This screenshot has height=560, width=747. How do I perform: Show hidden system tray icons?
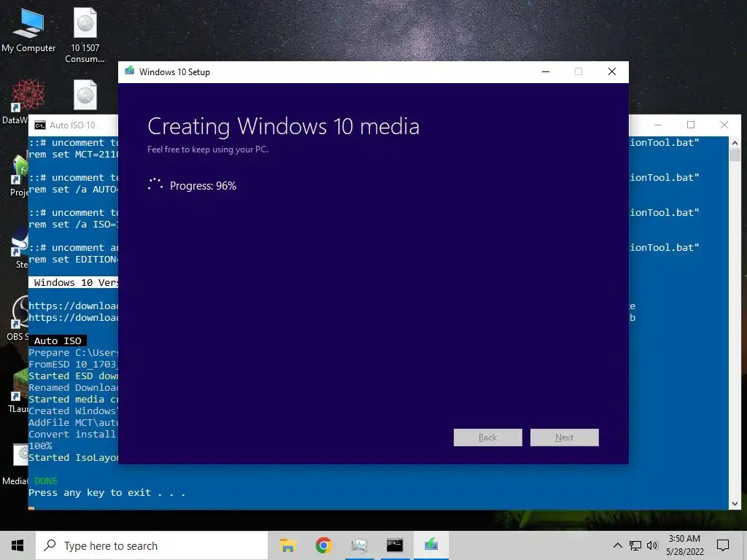(x=617, y=545)
